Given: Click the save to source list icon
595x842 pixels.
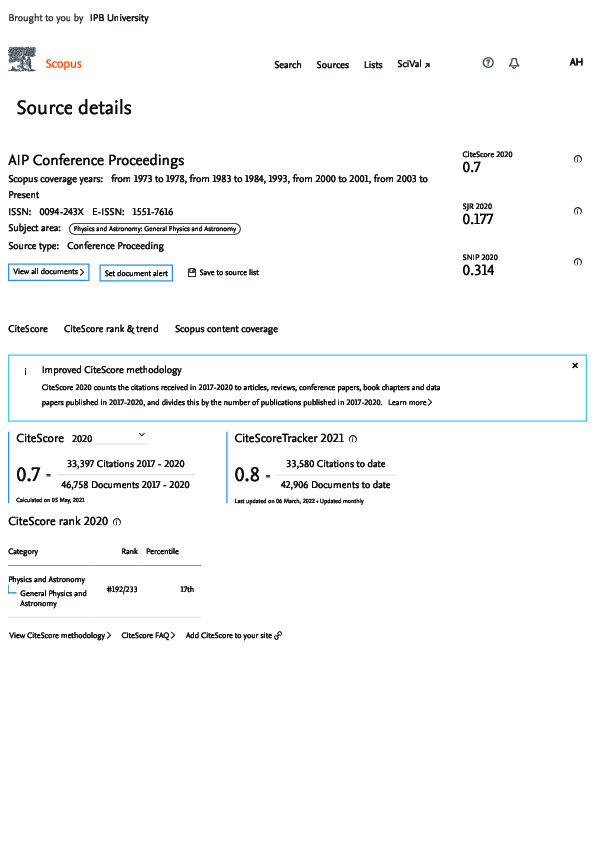Looking at the screenshot, I should 192,273.
